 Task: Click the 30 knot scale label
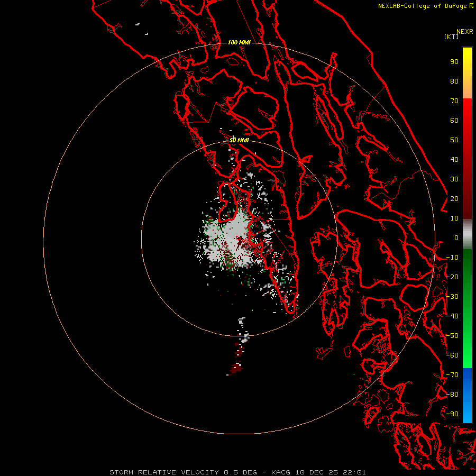[454, 179]
